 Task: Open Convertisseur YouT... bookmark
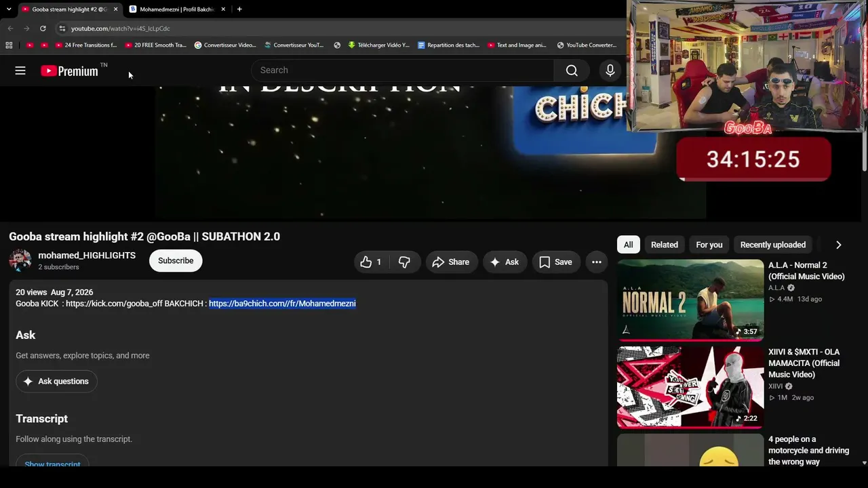[x=294, y=45]
